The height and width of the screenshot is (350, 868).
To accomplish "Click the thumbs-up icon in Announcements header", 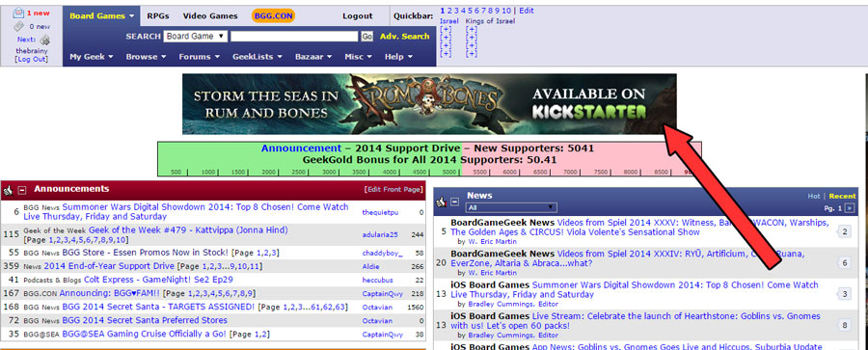I will pos(8,190).
